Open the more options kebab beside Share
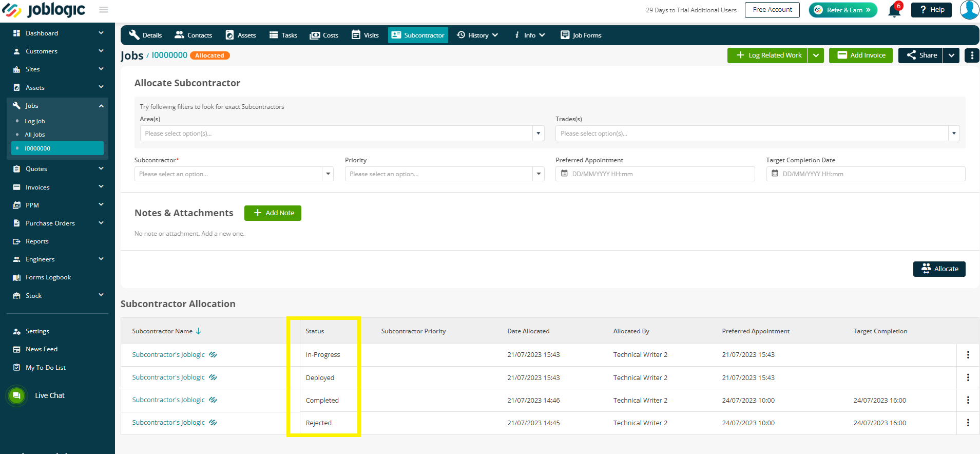The height and width of the screenshot is (454, 980). point(972,55)
